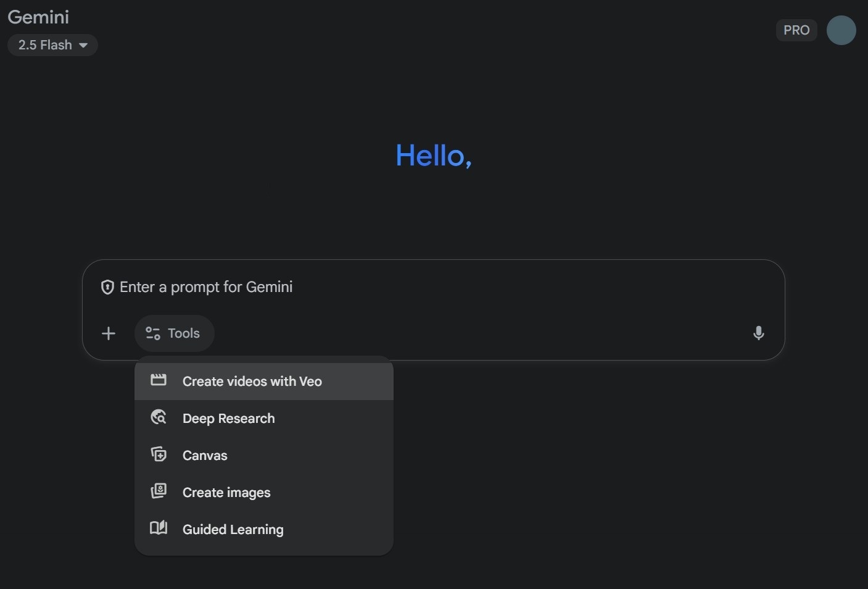Open the account profile avatar
Screen dimensions: 868x589
[x=841, y=30]
